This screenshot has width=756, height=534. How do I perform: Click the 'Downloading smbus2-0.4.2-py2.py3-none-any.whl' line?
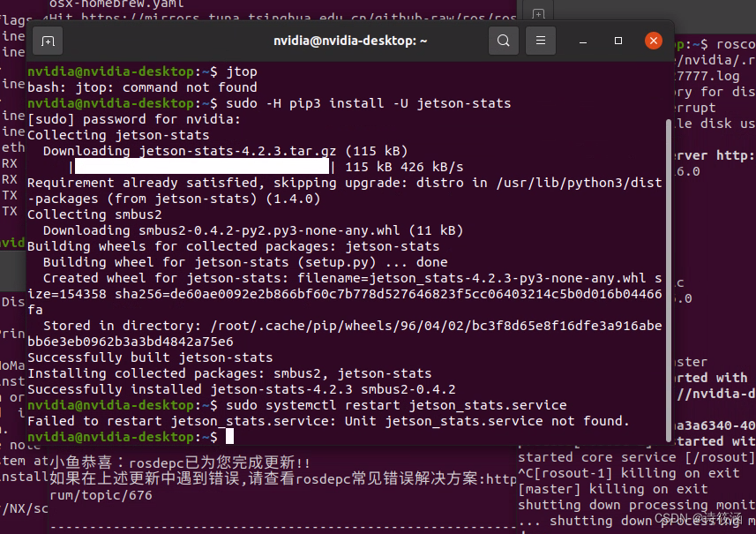253,230
